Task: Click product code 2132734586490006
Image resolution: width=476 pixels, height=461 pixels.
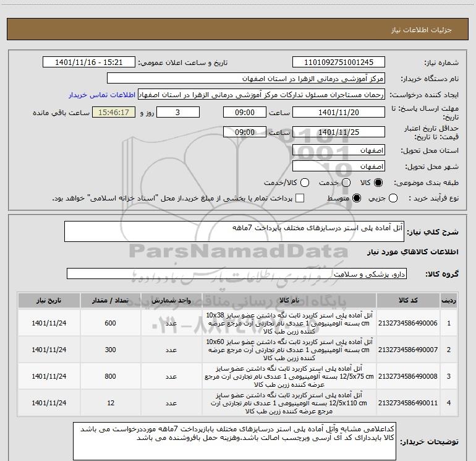Action: 408,323
